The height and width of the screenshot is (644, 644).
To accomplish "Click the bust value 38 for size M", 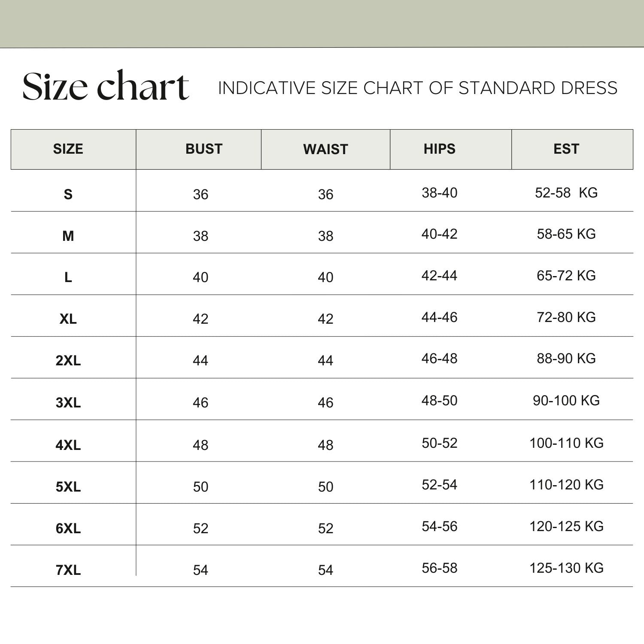I will [200, 236].
